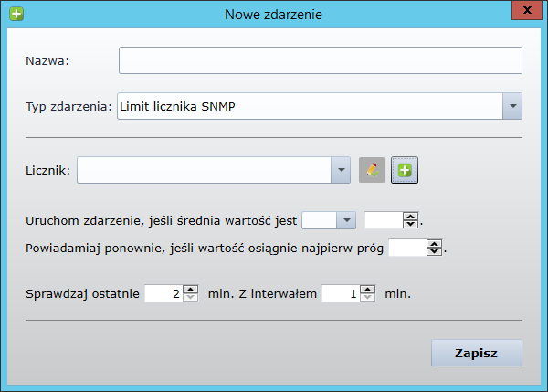Decrease Sprawdzaj ostatnie minutes value
Screen dimensions: 548x392
coord(191,298)
